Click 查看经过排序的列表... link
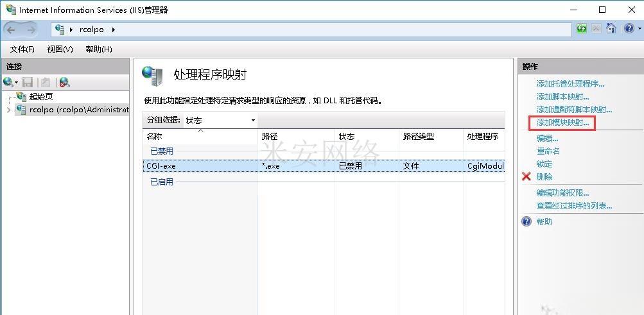The image size is (644, 315). (x=574, y=205)
